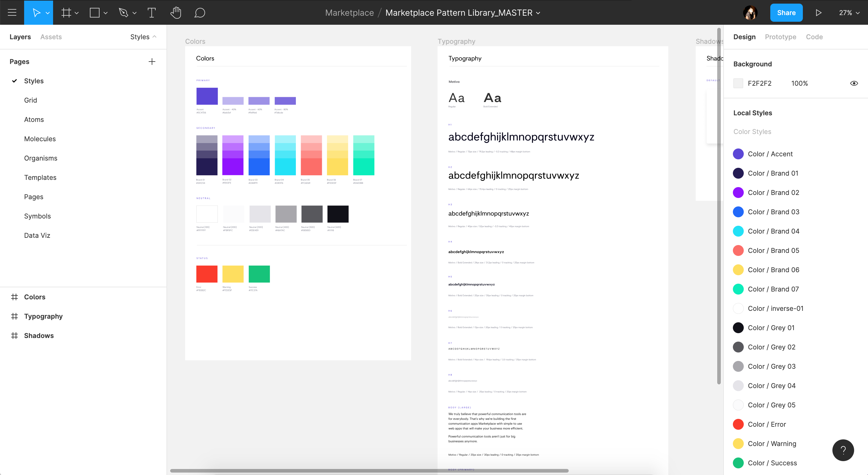
Task: Select Color / Brand 03 style swatch
Action: [x=738, y=212]
